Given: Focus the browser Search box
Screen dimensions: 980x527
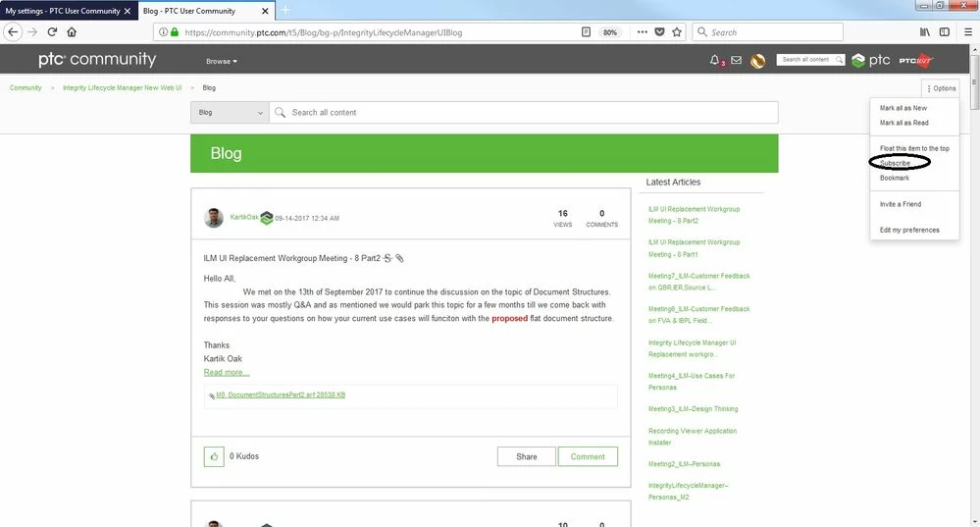Looking at the screenshot, I should click(x=767, y=31).
